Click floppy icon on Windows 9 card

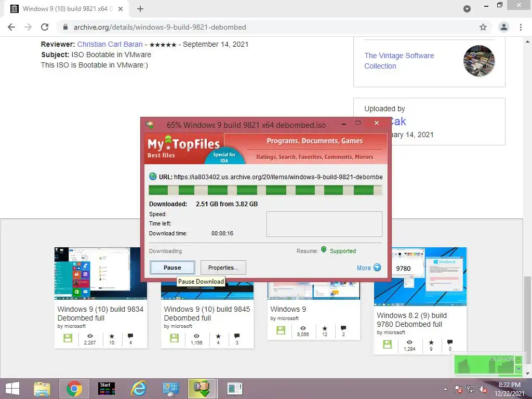pos(281,330)
